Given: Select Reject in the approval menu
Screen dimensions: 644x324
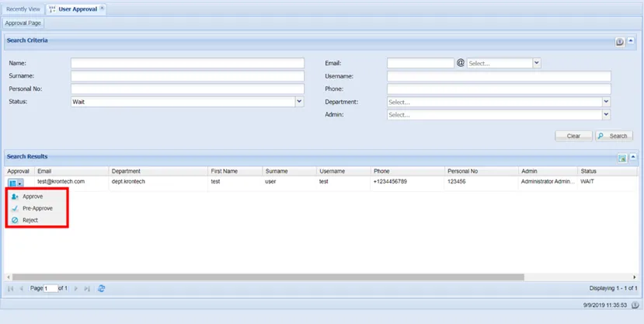Looking at the screenshot, I should (30, 220).
